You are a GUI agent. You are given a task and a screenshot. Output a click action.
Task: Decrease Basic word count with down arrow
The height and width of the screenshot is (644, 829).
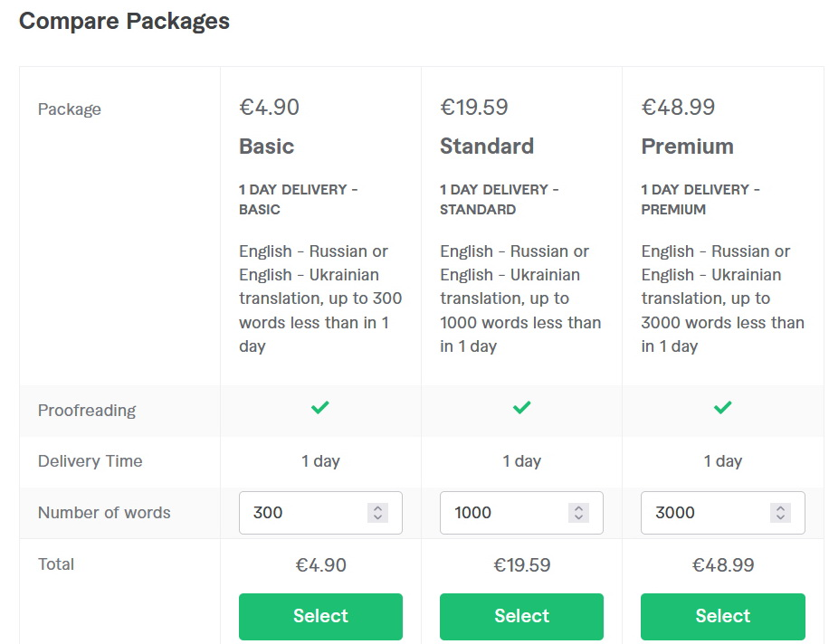pyautogui.click(x=377, y=517)
